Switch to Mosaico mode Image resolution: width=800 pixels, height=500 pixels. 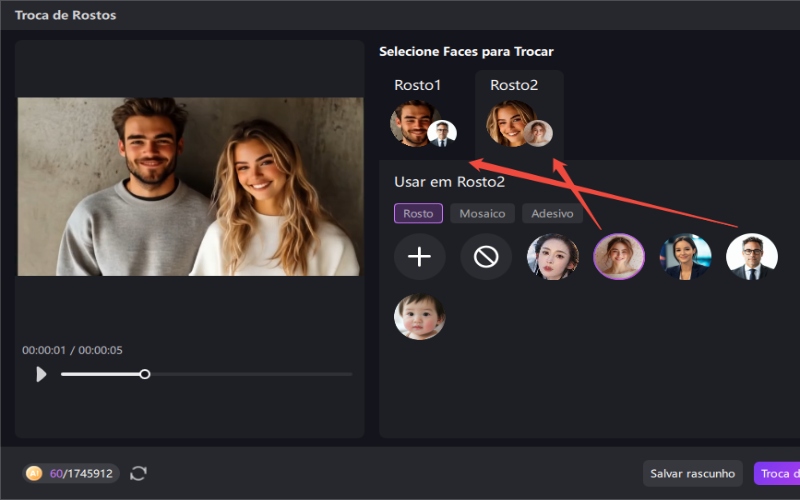(482, 213)
